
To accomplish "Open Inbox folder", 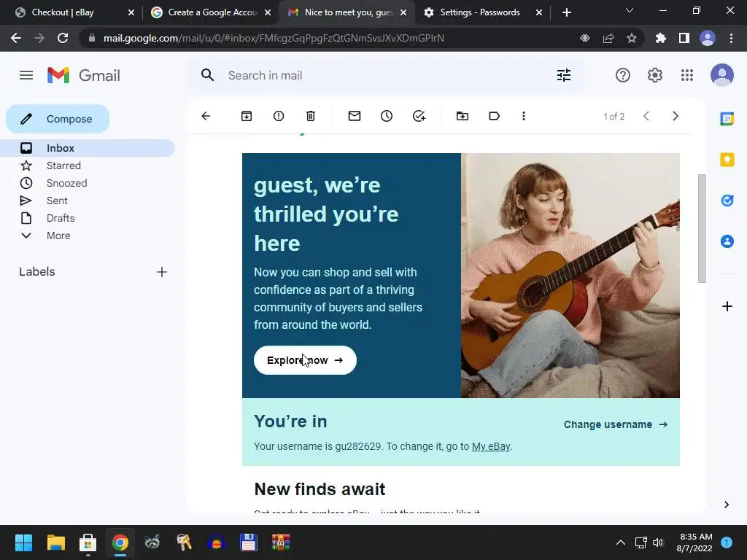I will pos(88,148).
